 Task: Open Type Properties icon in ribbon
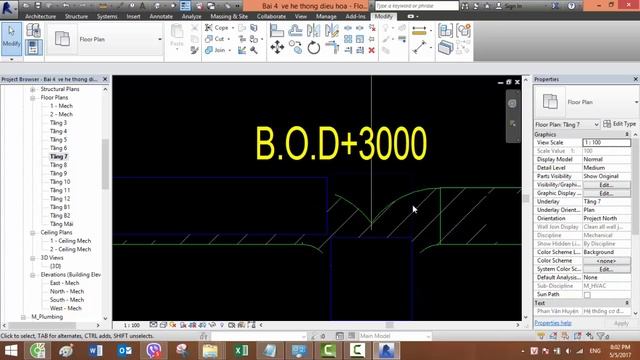33,31
